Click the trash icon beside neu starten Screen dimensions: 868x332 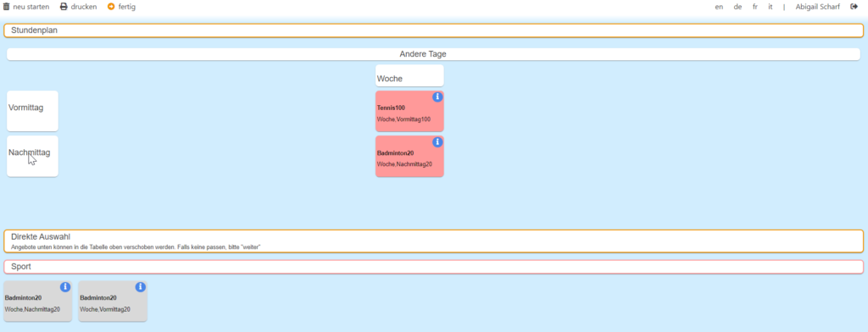click(7, 7)
